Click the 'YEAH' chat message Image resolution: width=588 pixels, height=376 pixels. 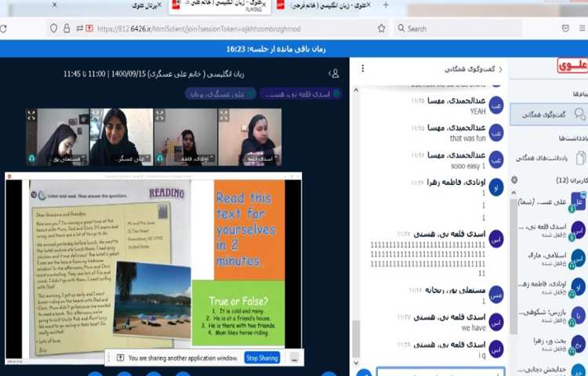point(477,111)
